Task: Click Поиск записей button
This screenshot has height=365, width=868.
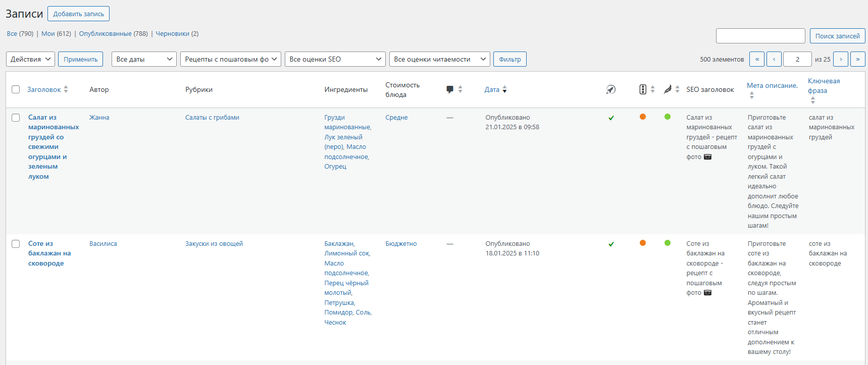Action: [x=838, y=36]
